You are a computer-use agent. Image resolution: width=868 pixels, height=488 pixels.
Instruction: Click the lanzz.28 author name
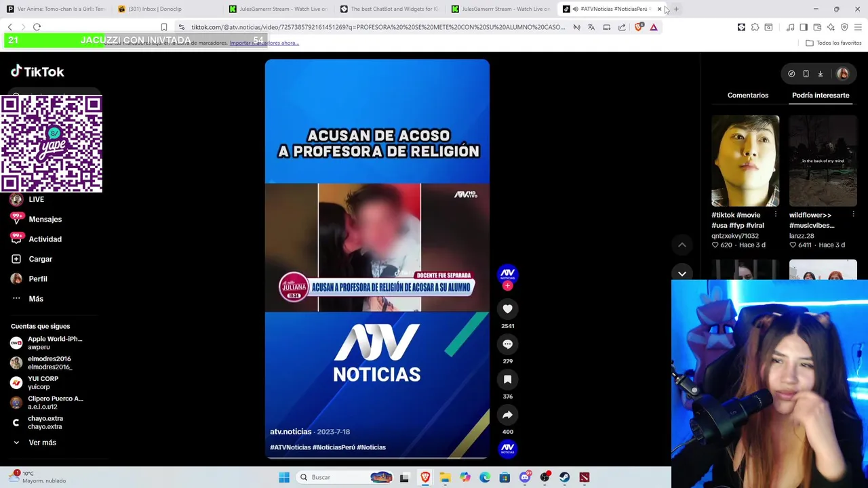[802, 235]
